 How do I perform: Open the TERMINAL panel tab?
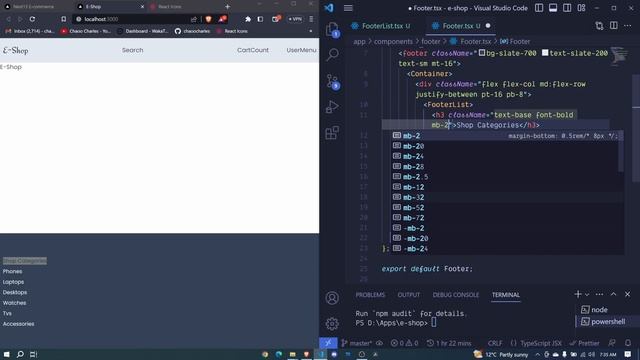pos(506,295)
